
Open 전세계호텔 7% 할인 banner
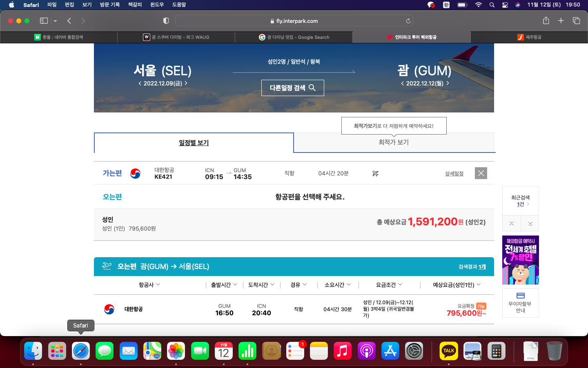click(x=521, y=260)
